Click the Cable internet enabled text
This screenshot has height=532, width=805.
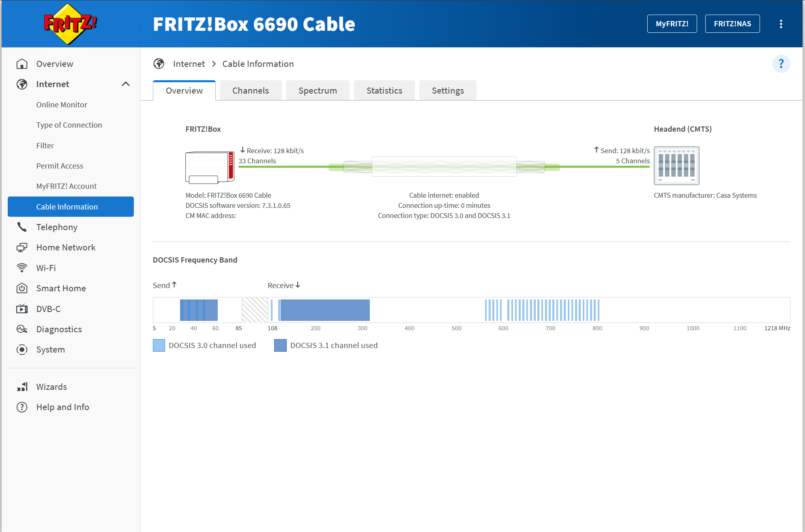(444, 195)
